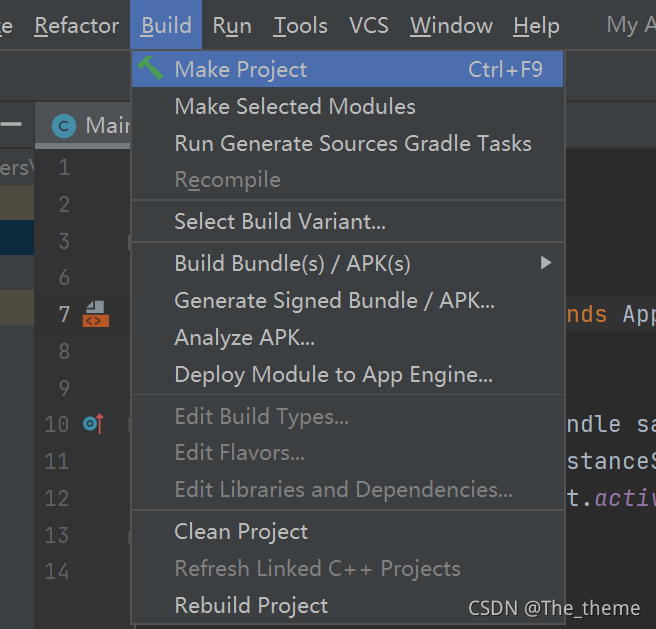The height and width of the screenshot is (629, 656).
Task: Click line number 1 in the gutter
Action: pyautogui.click(x=64, y=167)
